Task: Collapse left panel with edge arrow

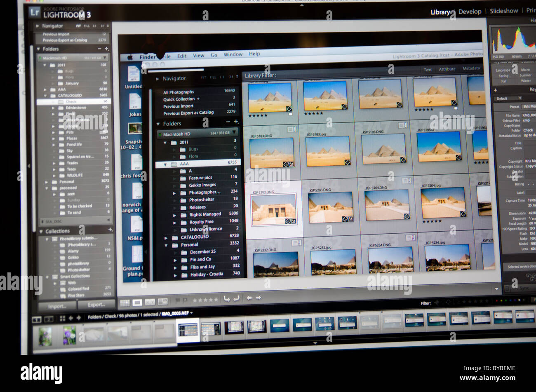Action: click(x=28, y=167)
